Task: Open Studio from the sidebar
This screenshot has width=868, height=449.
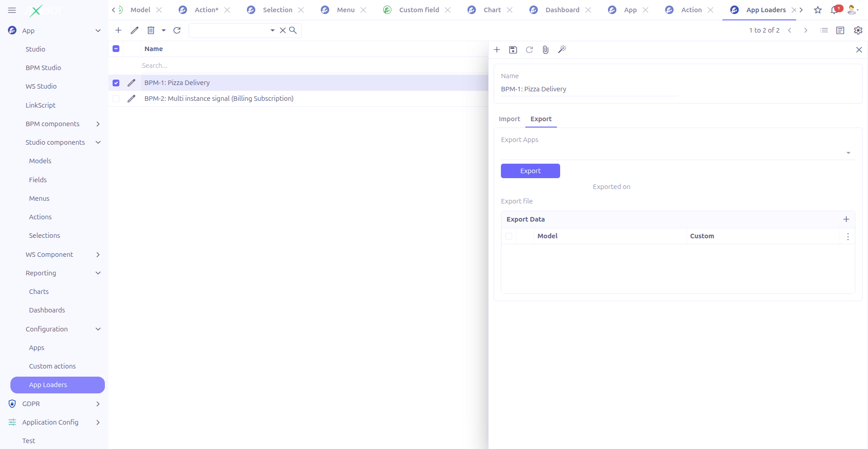Action: (x=35, y=49)
